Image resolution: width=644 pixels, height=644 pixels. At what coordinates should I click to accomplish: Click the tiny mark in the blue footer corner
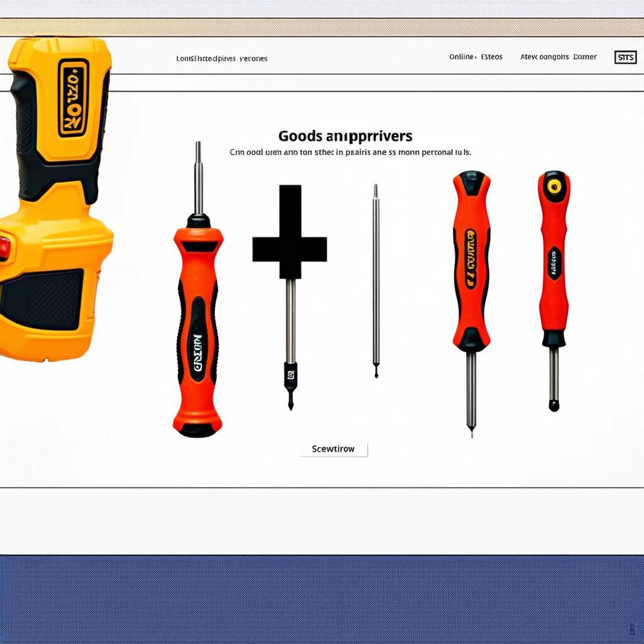631,628
